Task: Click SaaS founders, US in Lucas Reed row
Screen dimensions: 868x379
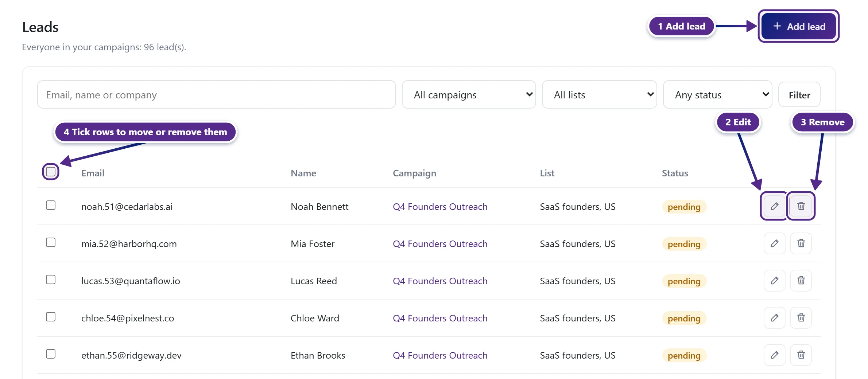Action: [578, 281]
